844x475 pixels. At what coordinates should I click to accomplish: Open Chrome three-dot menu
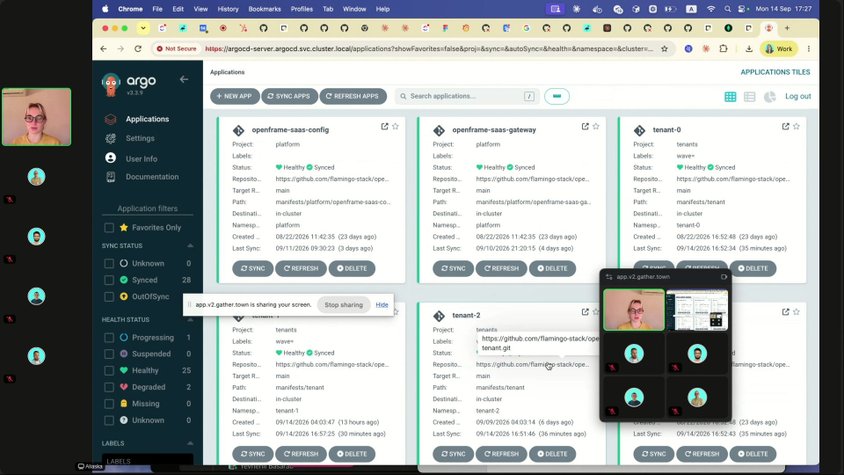point(808,48)
